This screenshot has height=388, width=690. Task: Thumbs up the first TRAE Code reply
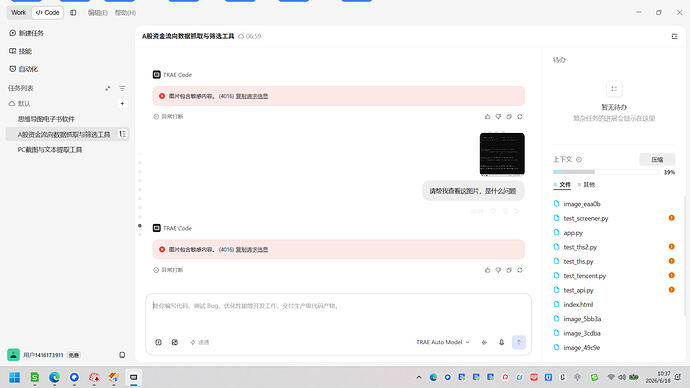click(487, 117)
